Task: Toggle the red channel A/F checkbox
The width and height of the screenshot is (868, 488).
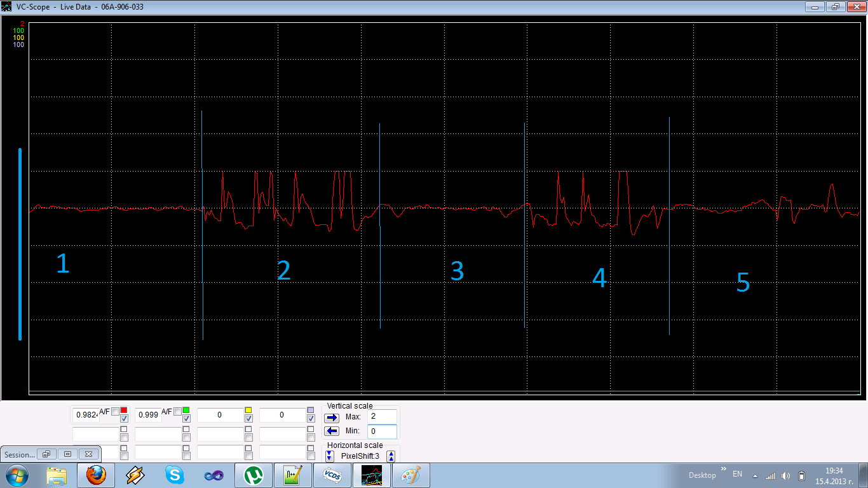Action: [115, 411]
